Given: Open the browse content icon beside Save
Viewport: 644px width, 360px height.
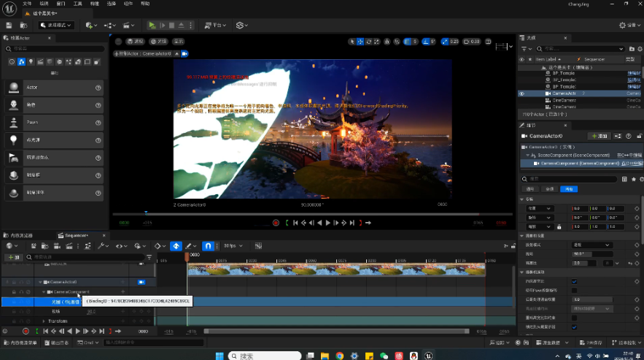Looking at the screenshot, I should click(x=24, y=26).
